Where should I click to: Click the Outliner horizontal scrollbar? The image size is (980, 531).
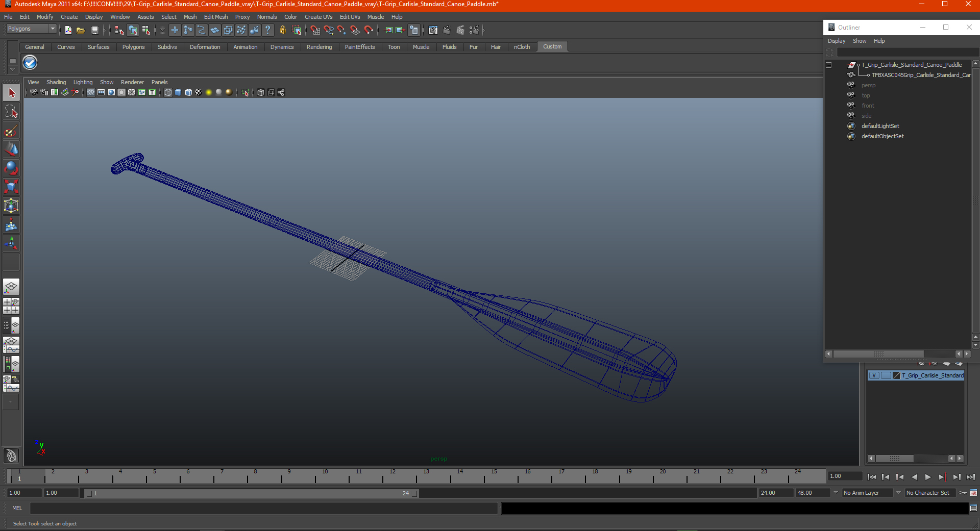pos(878,354)
